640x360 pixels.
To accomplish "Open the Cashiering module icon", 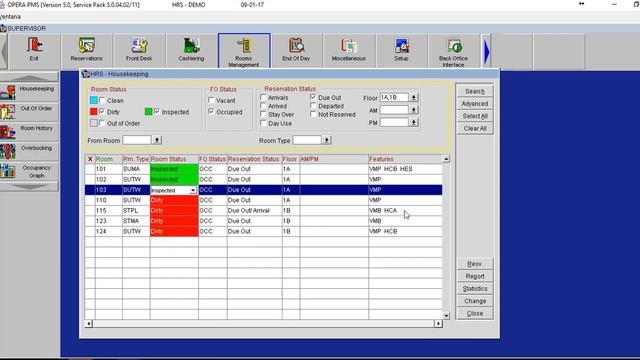I will 191,50.
